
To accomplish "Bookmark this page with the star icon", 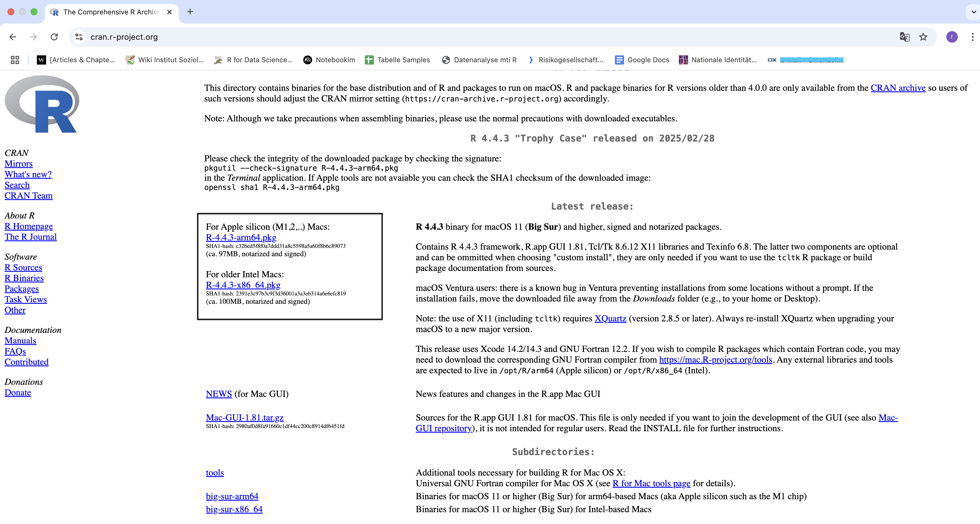I will [x=923, y=37].
